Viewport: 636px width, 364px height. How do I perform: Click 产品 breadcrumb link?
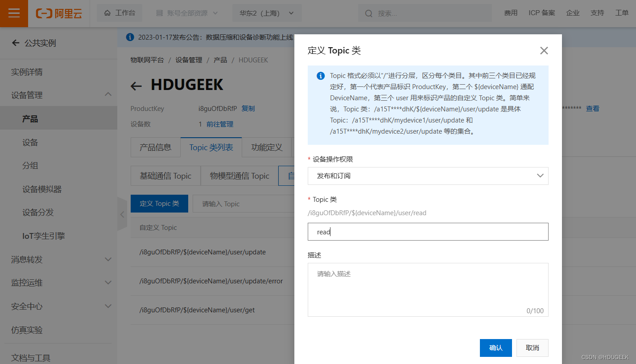[x=220, y=60]
